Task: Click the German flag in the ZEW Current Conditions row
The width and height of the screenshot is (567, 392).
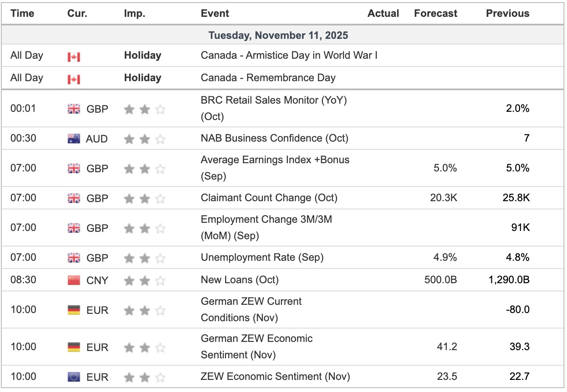Action: click(74, 310)
